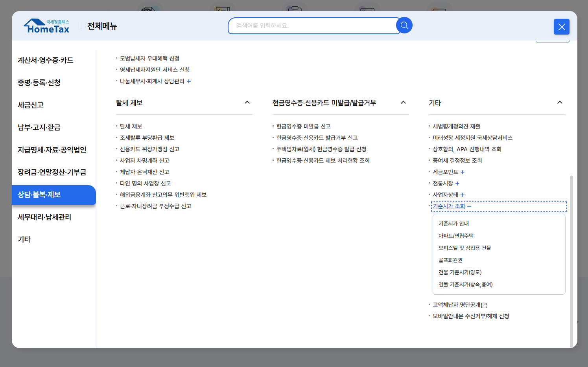The width and height of the screenshot is (588, 367).
Task: Open 영세납세자지원단 서비스 신청 link
Action: click(155, 70)
